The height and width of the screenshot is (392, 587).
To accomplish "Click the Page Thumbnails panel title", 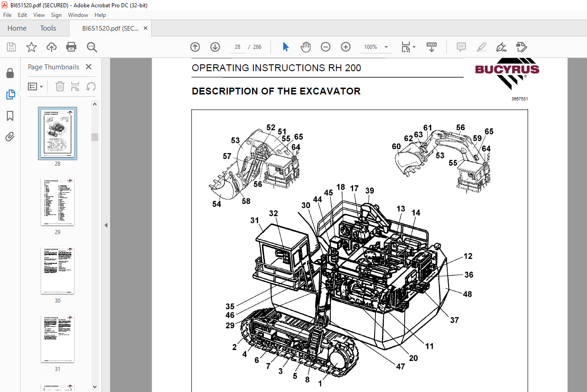I will click(53, 67).
